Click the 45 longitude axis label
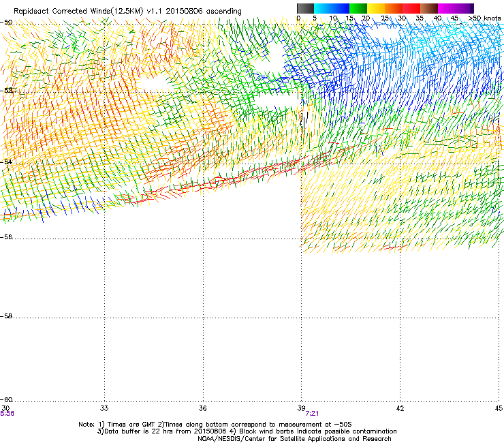Screen dimensions: 504x443 [x=499, y=408]
